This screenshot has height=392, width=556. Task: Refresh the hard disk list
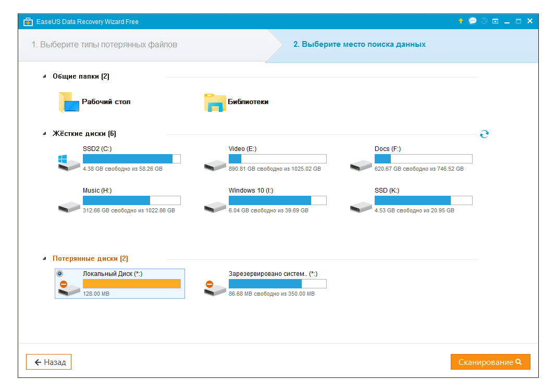(x=484, y=134)
